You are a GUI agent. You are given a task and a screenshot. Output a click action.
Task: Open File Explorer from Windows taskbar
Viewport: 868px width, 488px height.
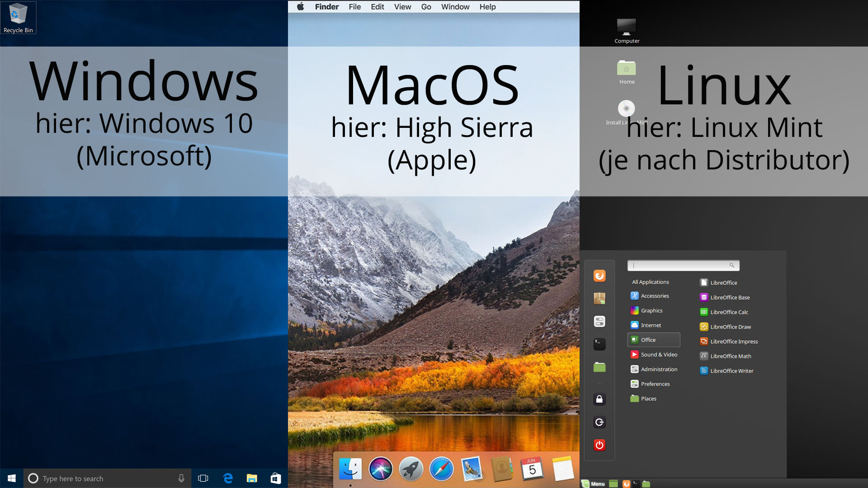coord(252,478)
